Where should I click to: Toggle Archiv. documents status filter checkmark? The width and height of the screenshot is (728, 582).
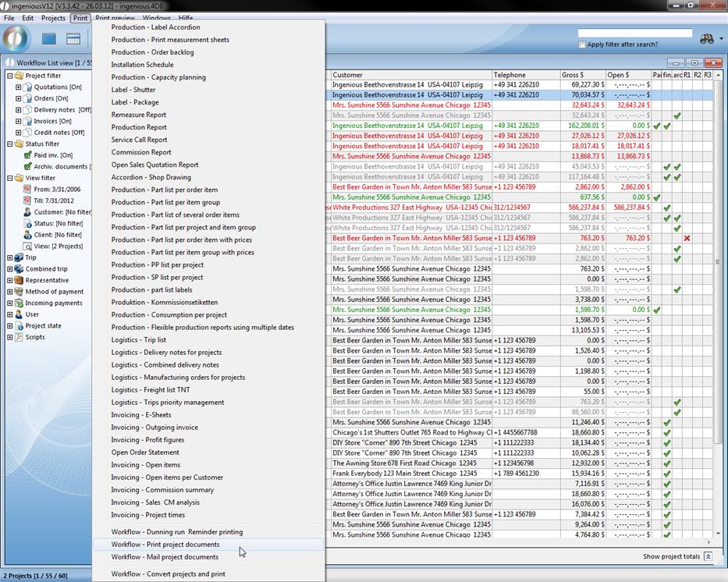[27, 167]
